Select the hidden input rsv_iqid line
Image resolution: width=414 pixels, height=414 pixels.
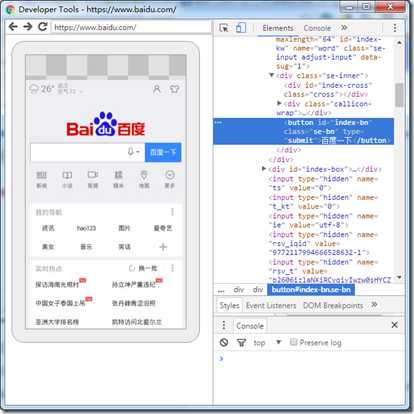click(323, 243)
